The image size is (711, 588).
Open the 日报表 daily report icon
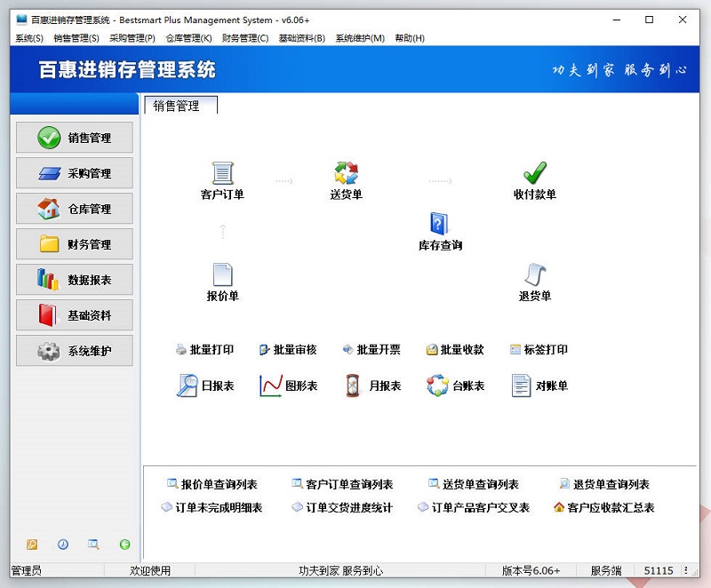[x=203, y=387]
